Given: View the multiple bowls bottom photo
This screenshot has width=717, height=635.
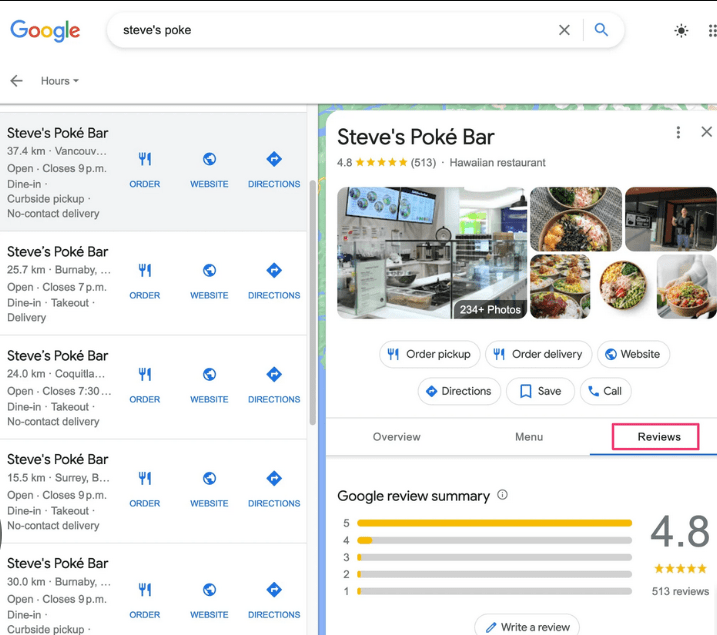Looking at the screenshot, I should point(560,287).
